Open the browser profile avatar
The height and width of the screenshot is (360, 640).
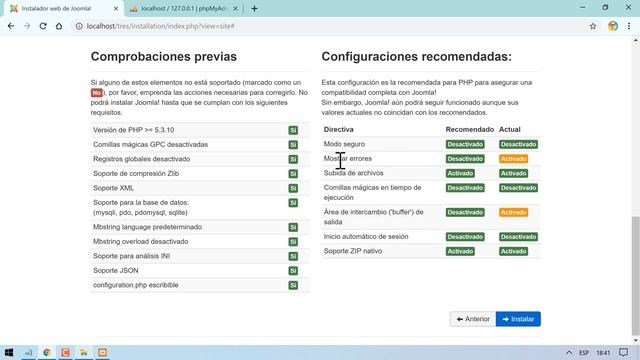coord(613,26)
